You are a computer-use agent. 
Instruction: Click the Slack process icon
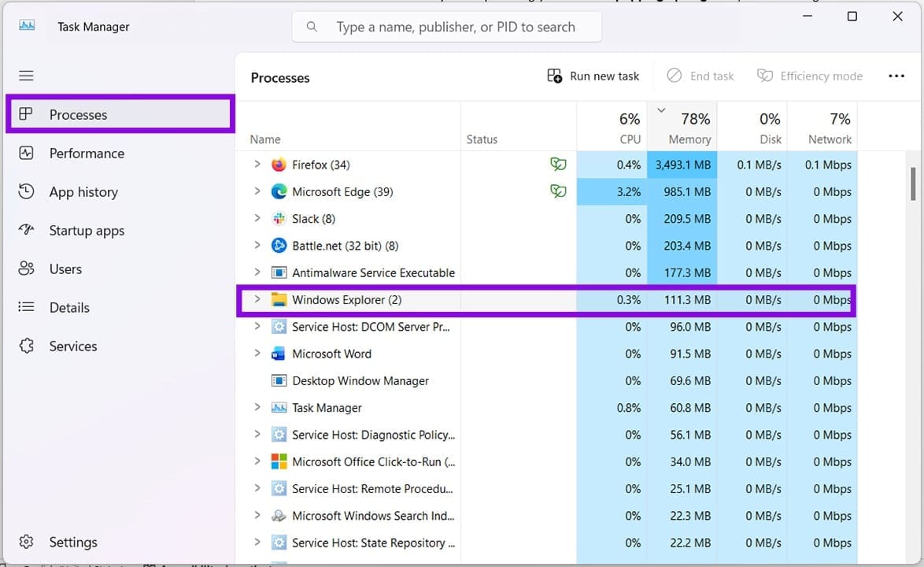[279, 219]
